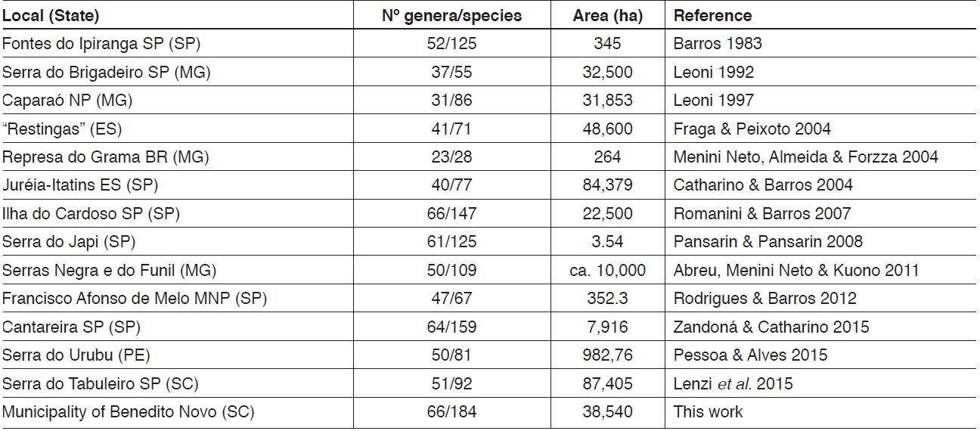Select the '66/184' genera/species value
980x431 pixels.
451,412
